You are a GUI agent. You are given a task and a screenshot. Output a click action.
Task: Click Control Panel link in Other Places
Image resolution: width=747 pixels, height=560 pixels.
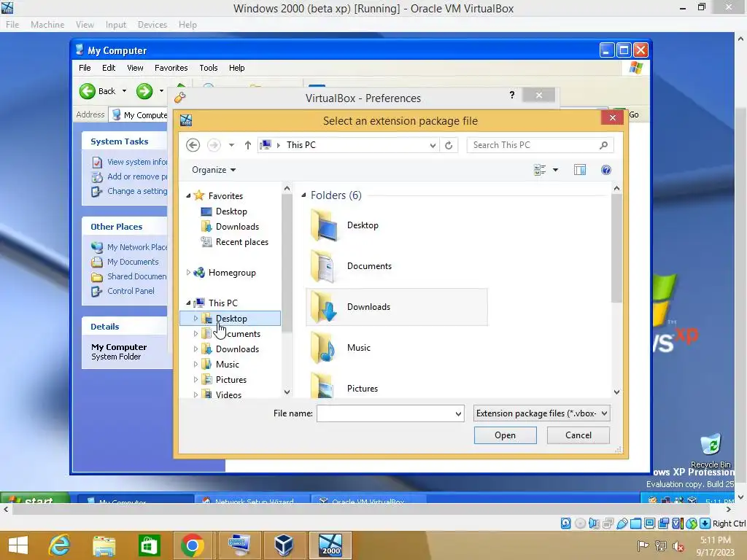131,291
